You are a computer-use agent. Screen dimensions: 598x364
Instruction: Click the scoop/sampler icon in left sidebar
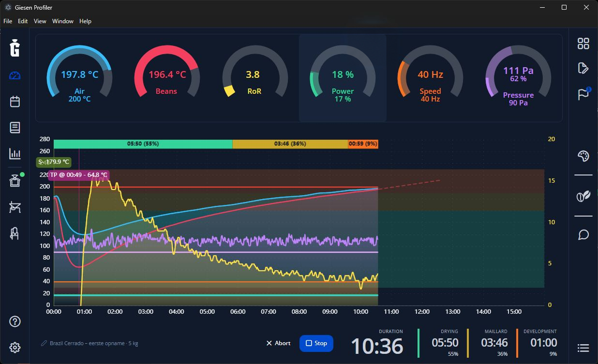[x=15, y=233]
